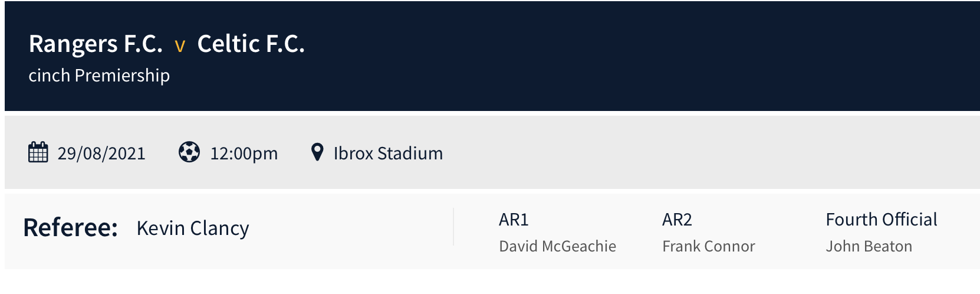Select fourth official John Beaton
This screenshot has height=294, width=980.
point(869,246)
